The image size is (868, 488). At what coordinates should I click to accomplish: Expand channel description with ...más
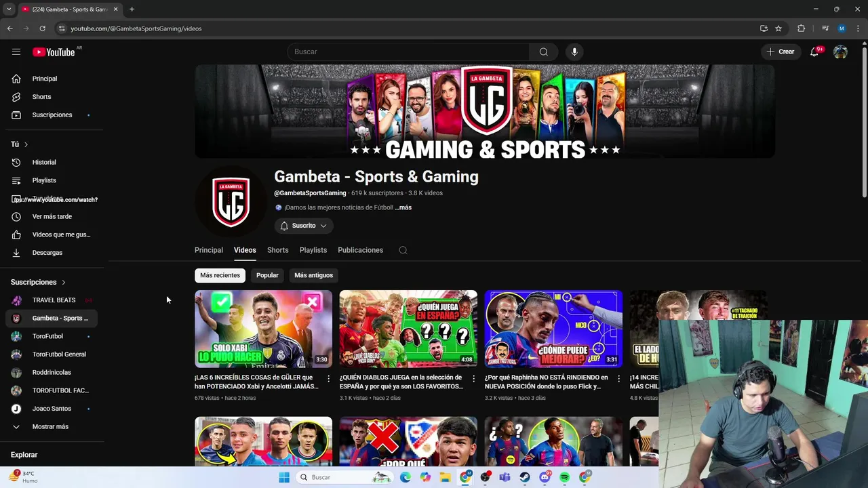(403, 207)
